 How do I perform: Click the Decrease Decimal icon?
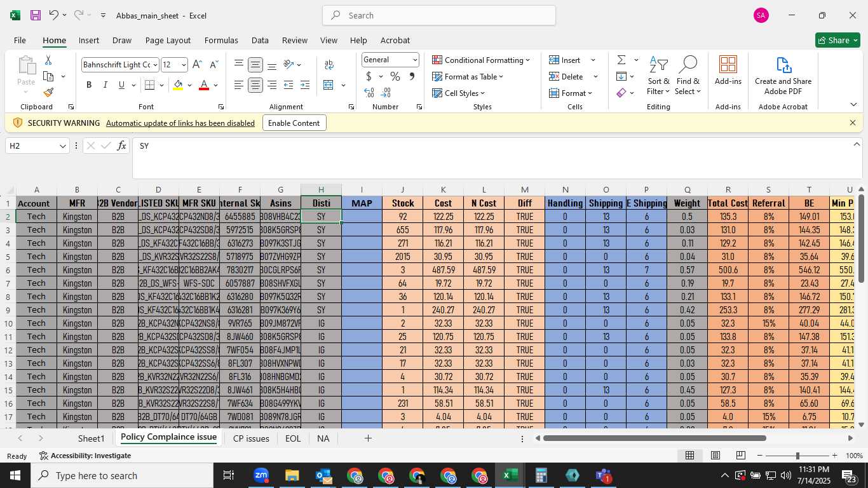(x=386, y=93)
